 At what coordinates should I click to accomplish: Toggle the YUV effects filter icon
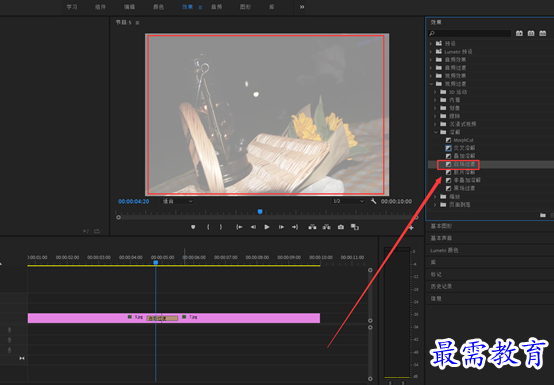(x=543, y=33)
